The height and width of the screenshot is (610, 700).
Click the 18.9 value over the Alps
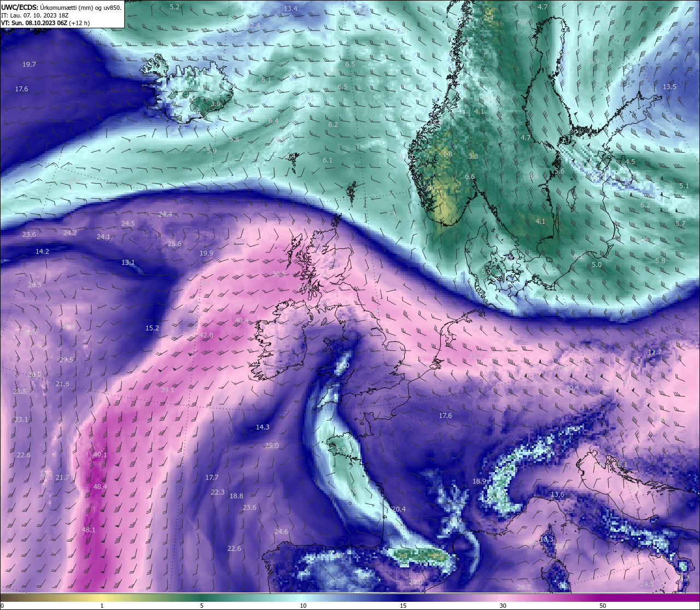(x=479, y=481)
